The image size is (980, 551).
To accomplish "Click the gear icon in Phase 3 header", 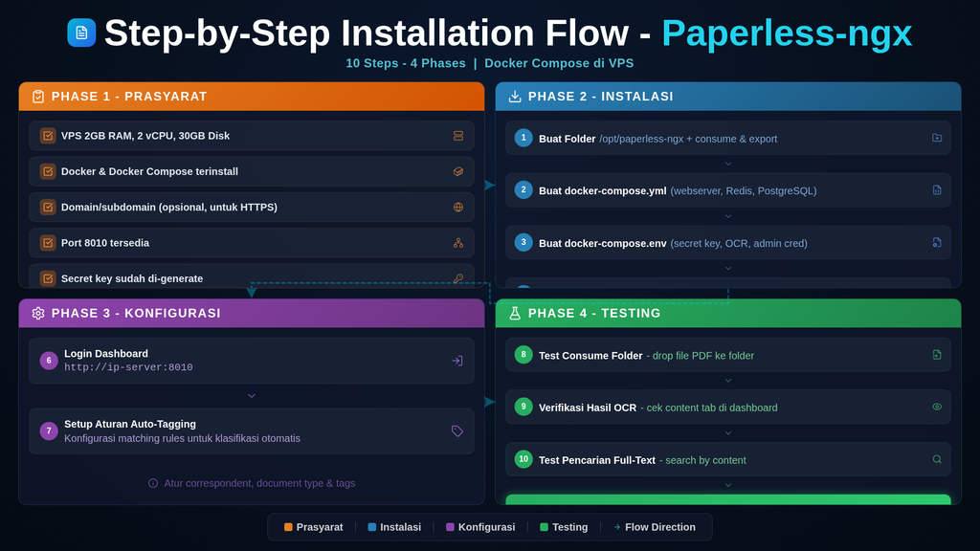I will click(x=38, y=313).
